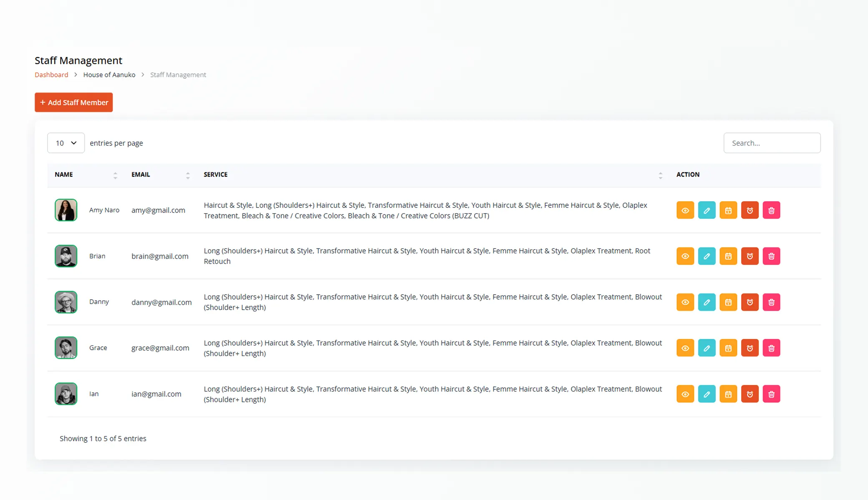Click Add Staff Member button

coord(74,102)
